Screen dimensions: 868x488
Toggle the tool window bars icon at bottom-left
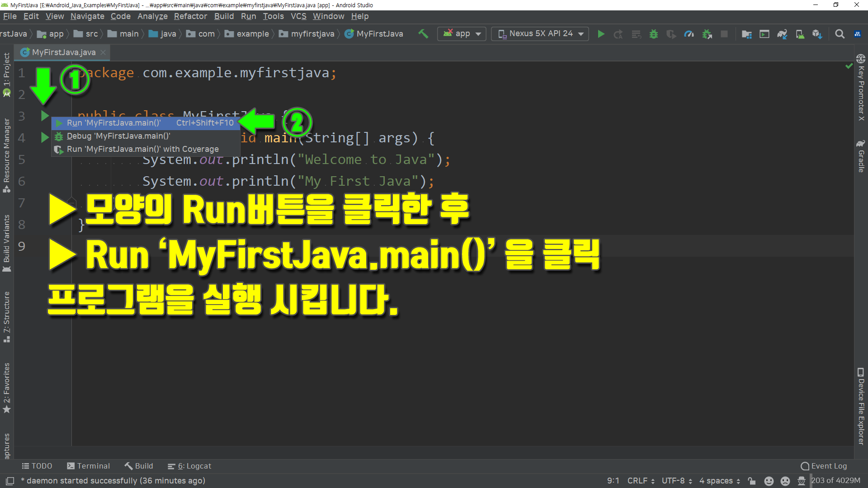coord(10,481)
